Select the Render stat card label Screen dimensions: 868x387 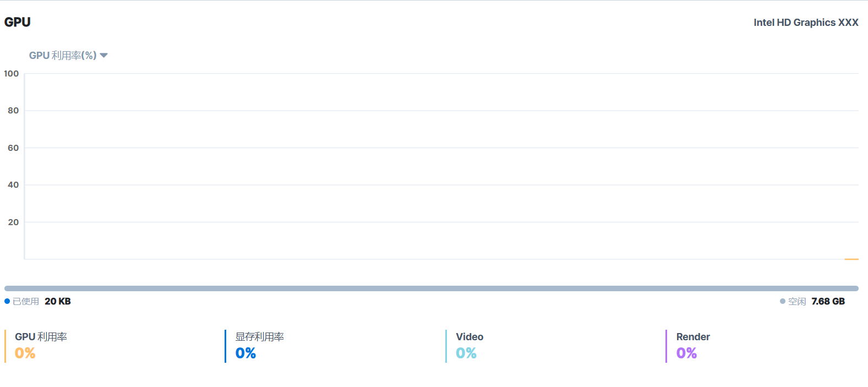[x=693, y=337]
